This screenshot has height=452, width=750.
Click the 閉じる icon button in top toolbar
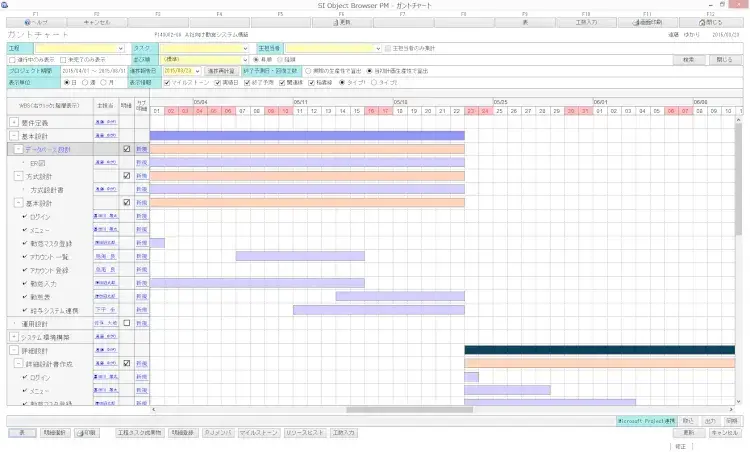click(710, 21)
